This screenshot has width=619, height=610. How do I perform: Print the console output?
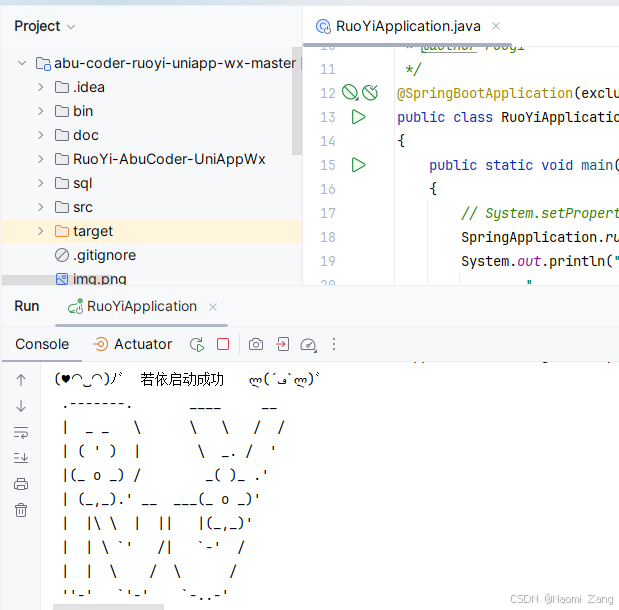[21, 484]
